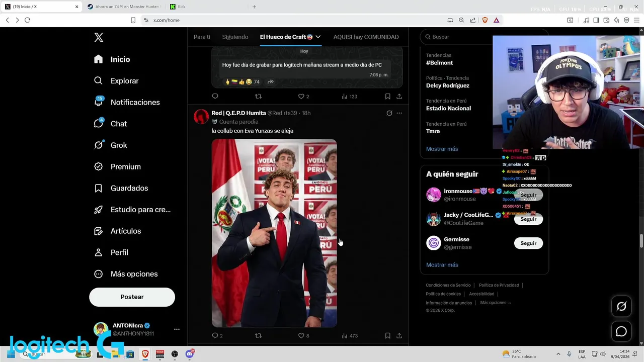Like the Eva Yunzas post with 8 likes
The height and width of the screenshot is (362, 644).
point(303,335)
